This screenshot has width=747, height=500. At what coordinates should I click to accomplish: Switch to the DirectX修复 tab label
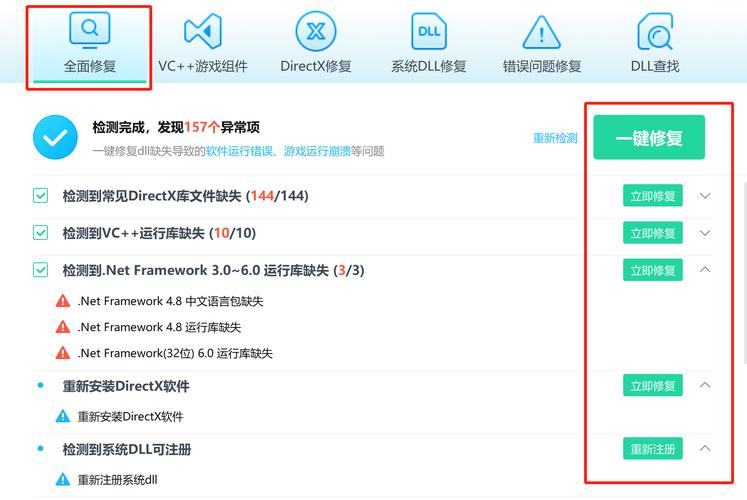(315, 66)
